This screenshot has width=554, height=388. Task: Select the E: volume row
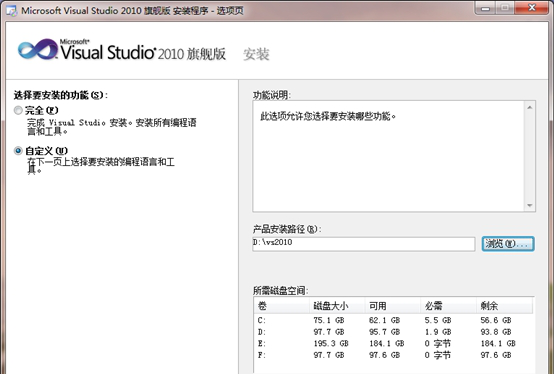[x=393, y=343]
